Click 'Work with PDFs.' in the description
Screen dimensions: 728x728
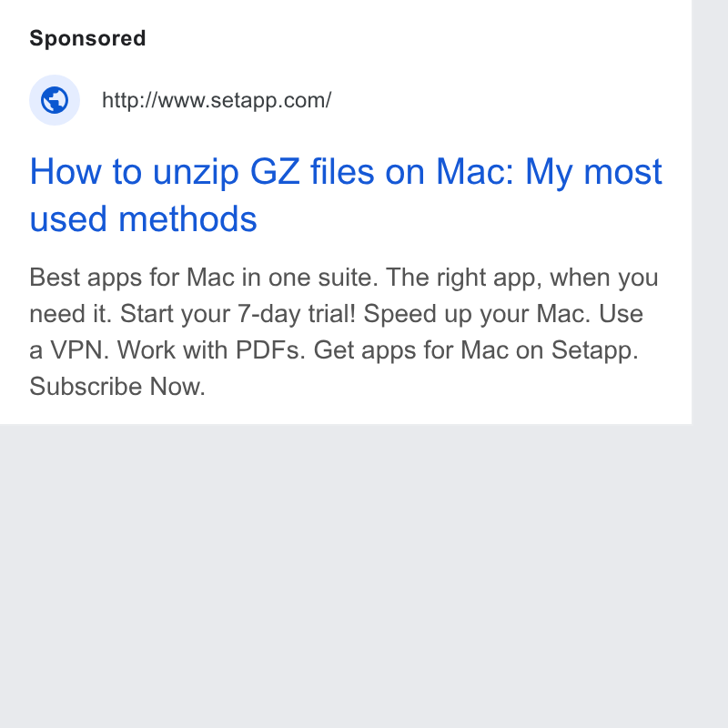click(x=211, y=350)
